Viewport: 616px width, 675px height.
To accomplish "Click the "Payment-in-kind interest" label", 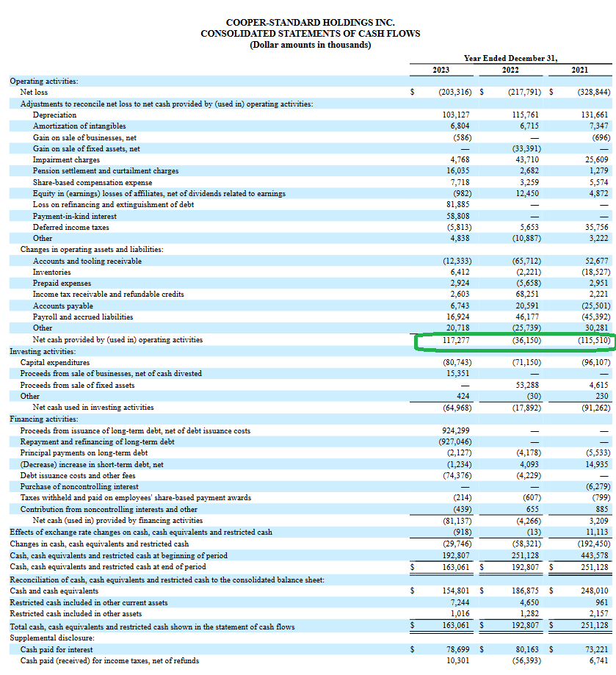I will pyautogui.click(x=75, y=216).
